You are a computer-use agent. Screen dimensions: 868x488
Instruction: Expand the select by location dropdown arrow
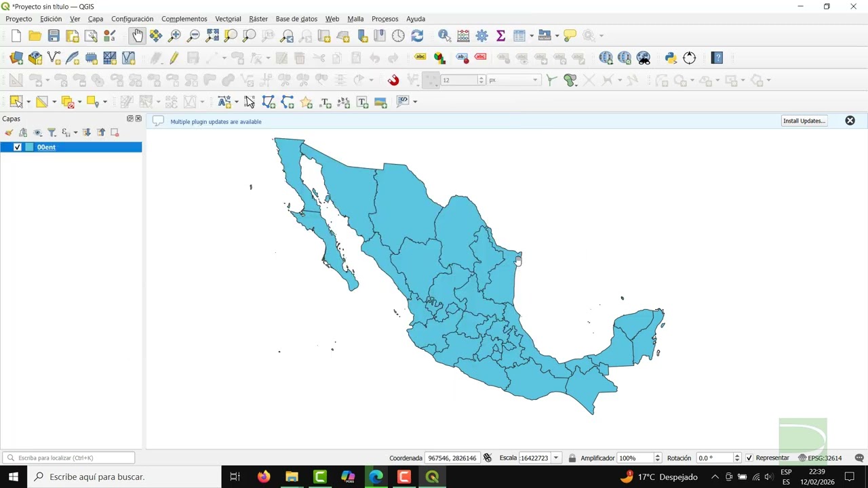click(105, 102)
